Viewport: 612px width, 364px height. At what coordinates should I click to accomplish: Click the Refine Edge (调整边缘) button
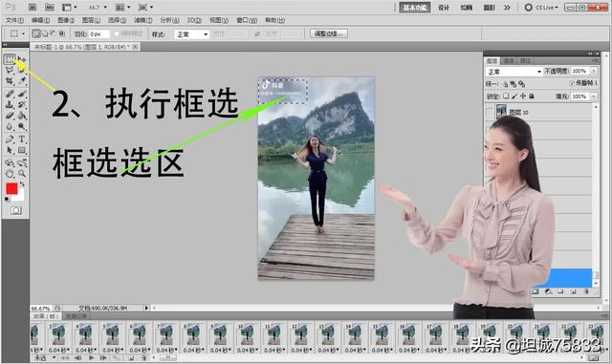(329, 34)
